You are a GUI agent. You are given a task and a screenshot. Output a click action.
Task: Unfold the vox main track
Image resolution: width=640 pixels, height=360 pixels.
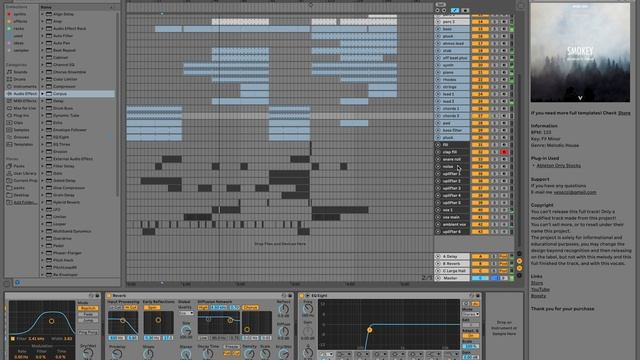click(438, 217)
